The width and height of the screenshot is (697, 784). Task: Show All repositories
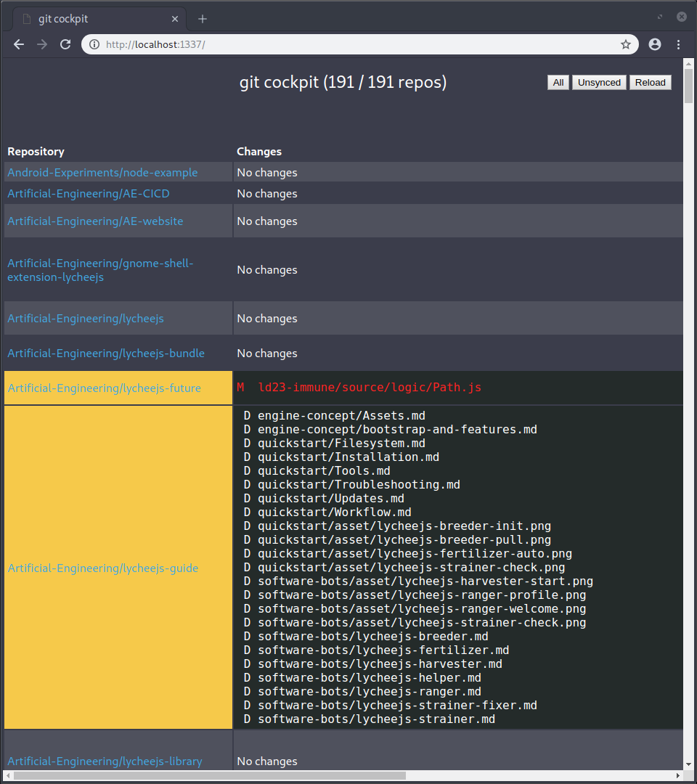click(558, 83)
